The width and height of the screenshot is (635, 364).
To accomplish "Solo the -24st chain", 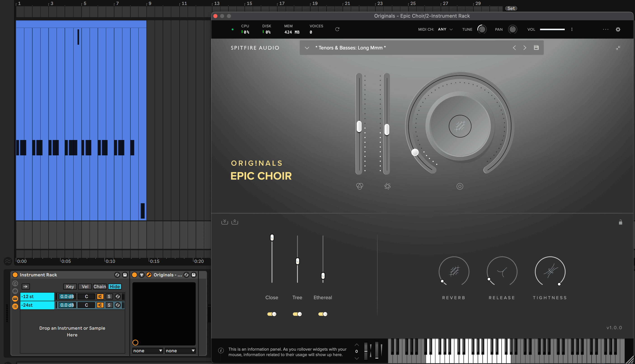I will 109,305.
